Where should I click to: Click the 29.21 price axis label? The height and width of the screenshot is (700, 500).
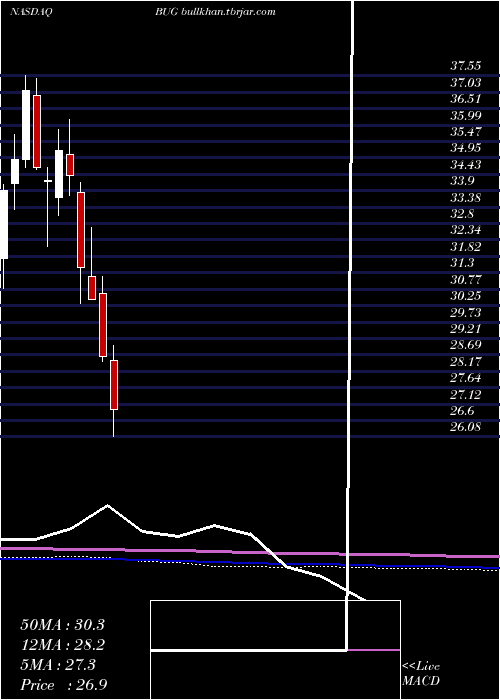(466, 329)
